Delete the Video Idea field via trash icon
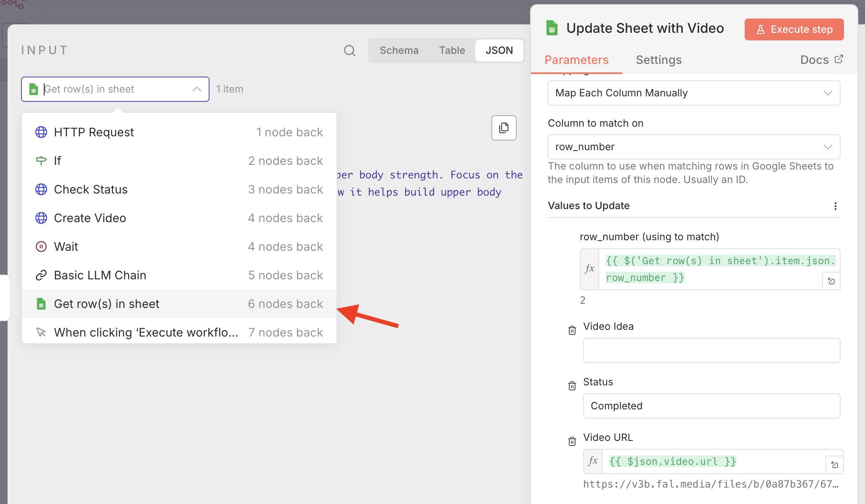Viewport: 865px width, 504px height. tap(572, 330)
